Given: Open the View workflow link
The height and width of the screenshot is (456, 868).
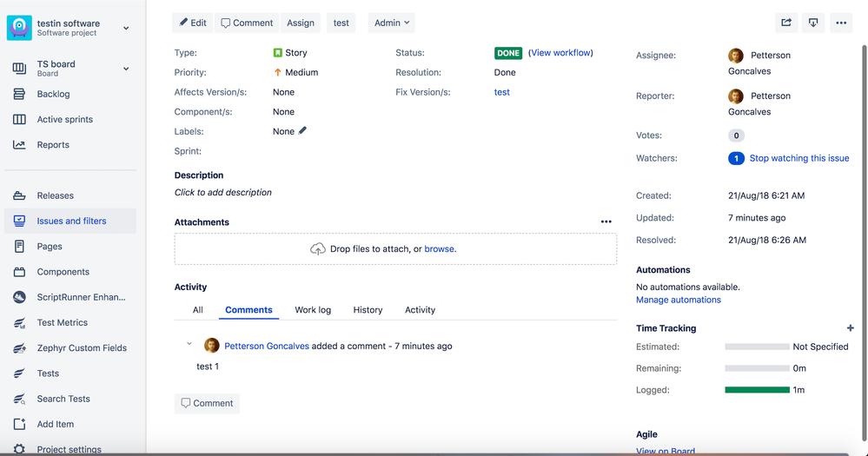Looking at the screenshot, I should pyautogui.click(x=560, y=53).
